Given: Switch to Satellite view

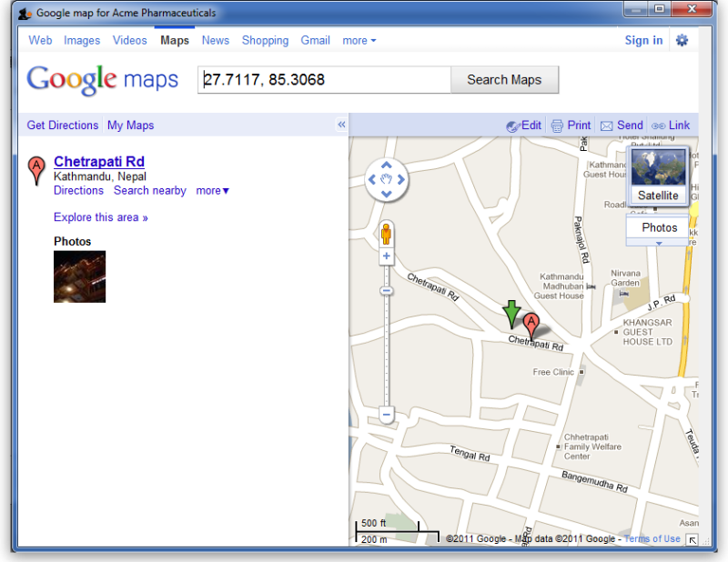Looking at the screenshot, I should (x=658, y=196).
